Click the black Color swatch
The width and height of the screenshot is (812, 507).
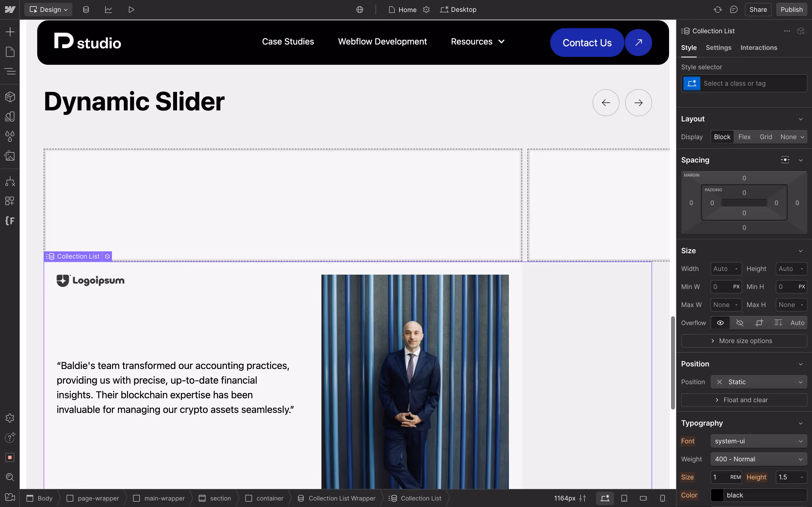717,495
